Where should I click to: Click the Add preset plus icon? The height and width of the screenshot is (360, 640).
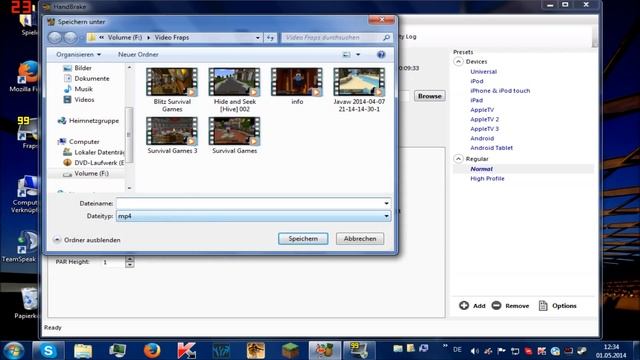click(464, 306)
